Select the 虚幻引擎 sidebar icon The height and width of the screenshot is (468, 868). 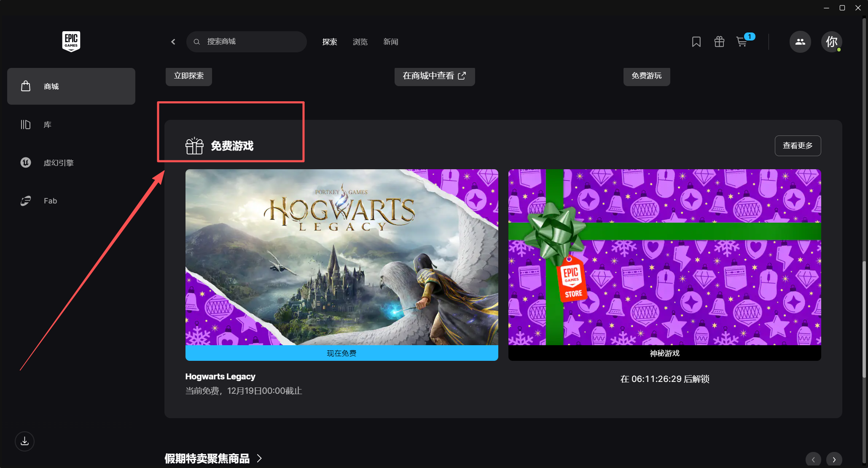25,162
